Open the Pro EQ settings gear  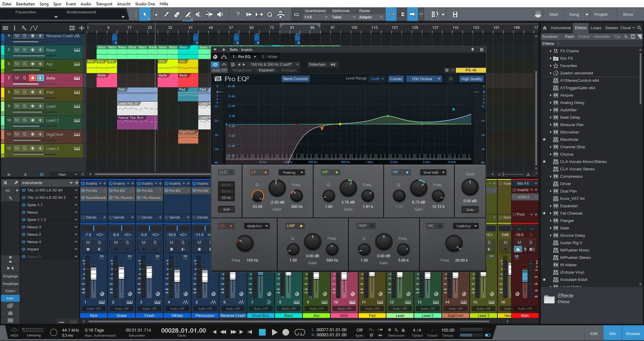447,70
